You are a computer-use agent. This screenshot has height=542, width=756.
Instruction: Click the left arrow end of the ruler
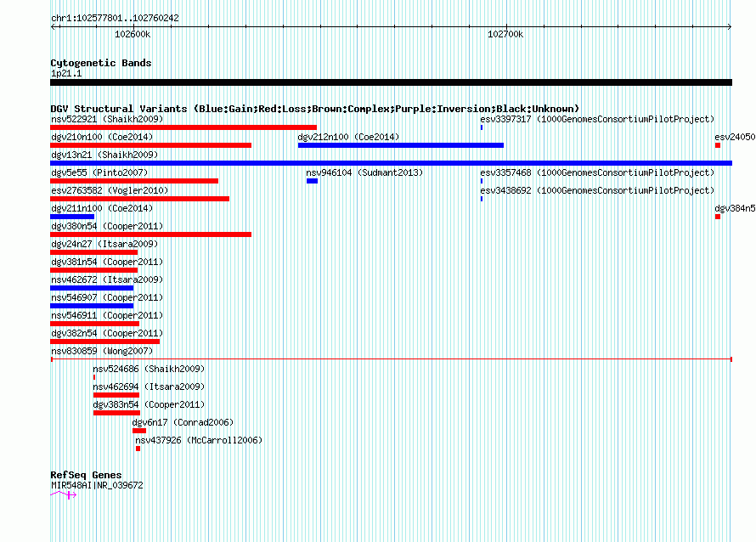tap(54, 26)
